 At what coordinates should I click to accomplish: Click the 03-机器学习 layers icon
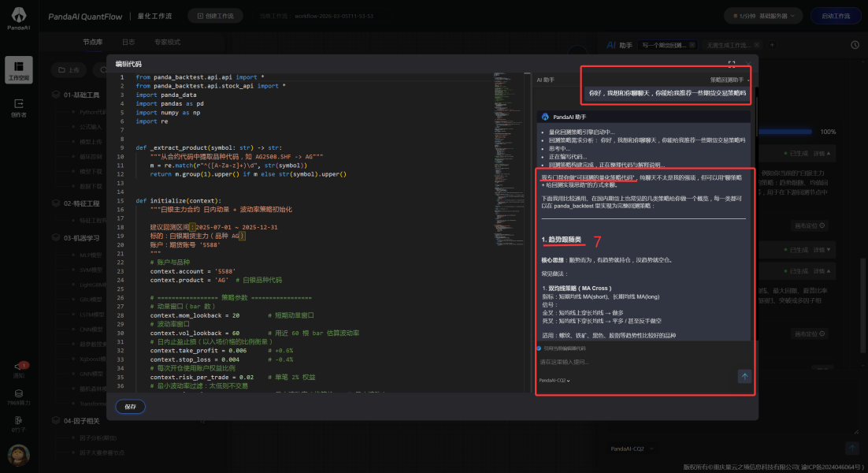(x=56, y=237)
